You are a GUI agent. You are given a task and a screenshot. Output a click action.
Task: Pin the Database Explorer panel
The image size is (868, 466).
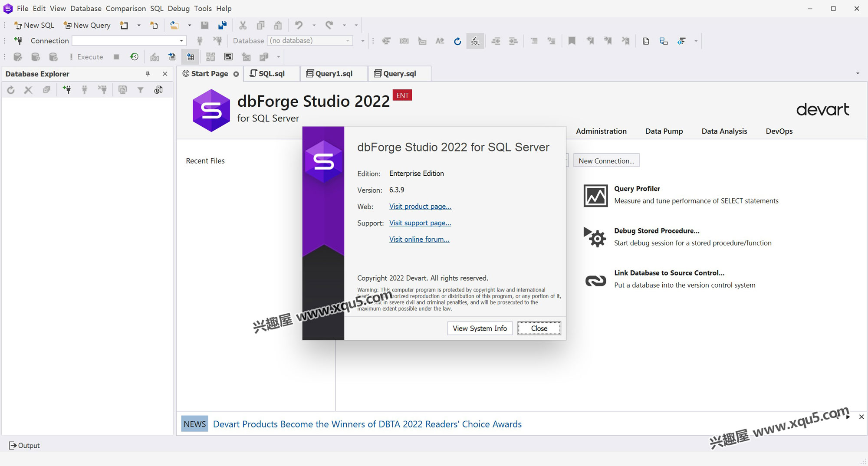point(148,74)
